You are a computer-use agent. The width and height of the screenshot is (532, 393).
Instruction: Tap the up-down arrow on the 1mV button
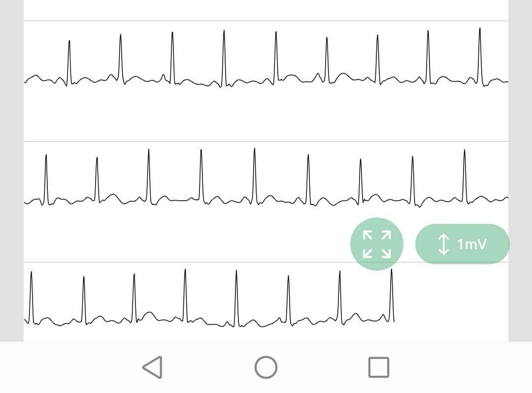click(x=443, y=244)
